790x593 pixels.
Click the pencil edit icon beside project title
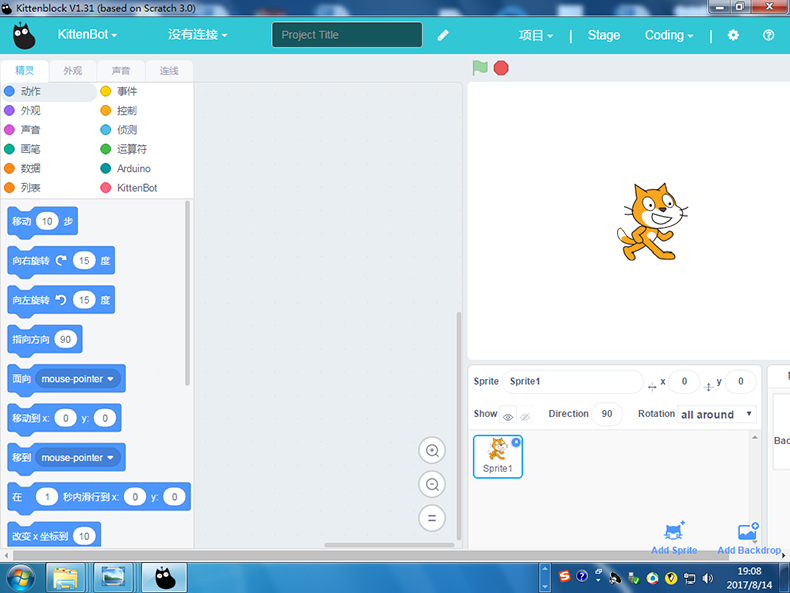point(443,35)
